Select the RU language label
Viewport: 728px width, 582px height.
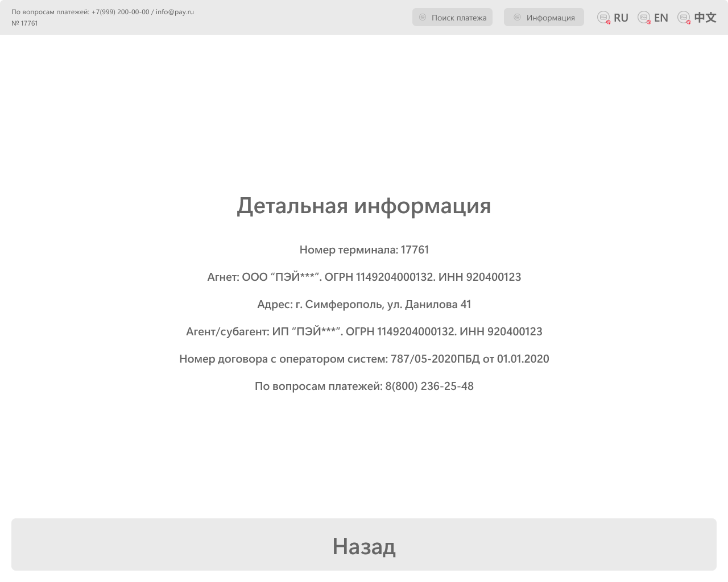pos(620,17)
